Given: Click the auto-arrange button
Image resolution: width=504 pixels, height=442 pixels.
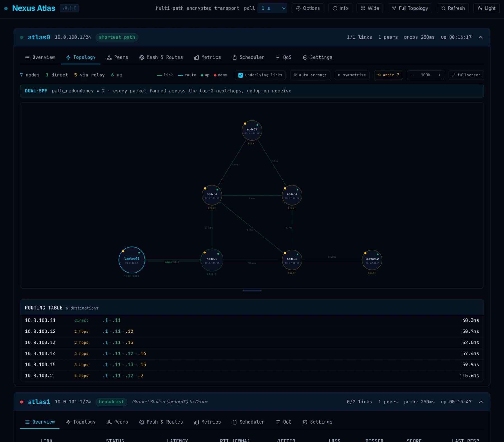Looking at the screenshot, I should point(310,75).
